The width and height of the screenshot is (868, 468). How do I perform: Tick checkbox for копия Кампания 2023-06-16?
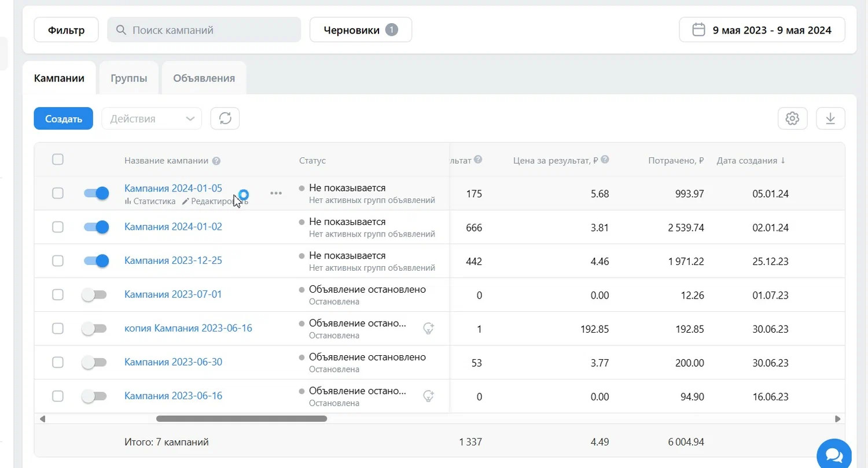click(x=58, y=329)
